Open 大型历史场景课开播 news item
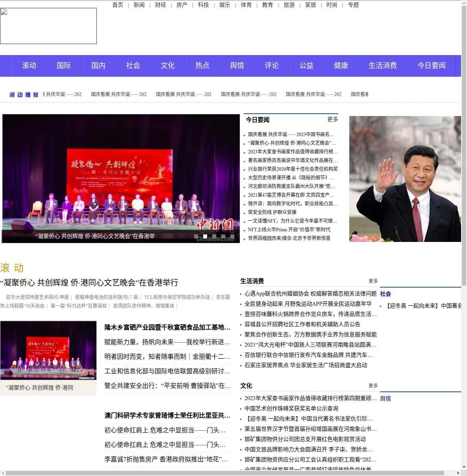This screenshot has width=467, height=476. [291, 178]
